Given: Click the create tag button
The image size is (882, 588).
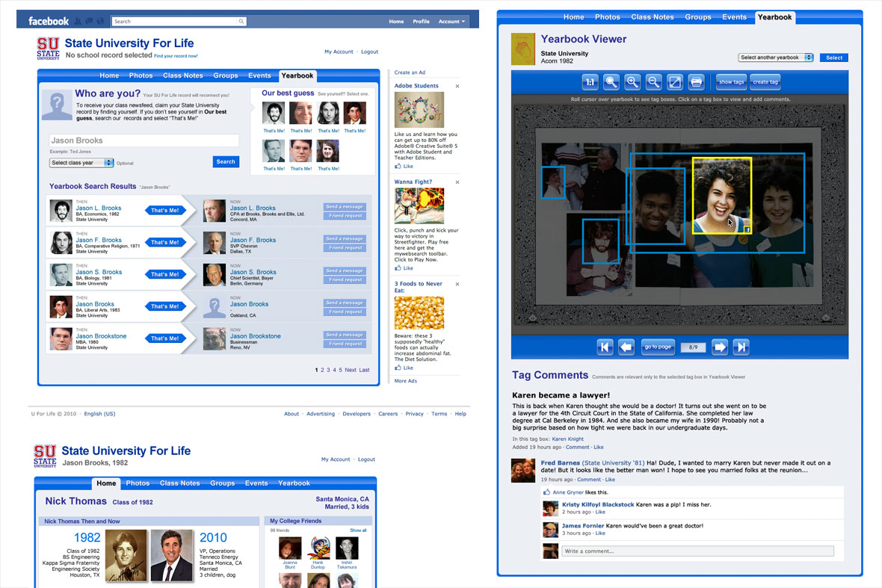Looking at the screenshot, I should click(x=765, y=82).
